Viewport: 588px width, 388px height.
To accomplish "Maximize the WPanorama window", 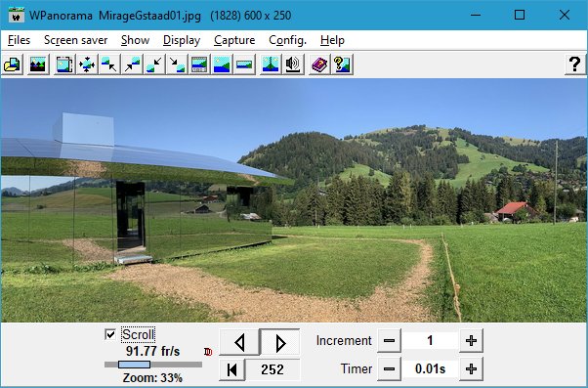I will [x=520, y=15].
